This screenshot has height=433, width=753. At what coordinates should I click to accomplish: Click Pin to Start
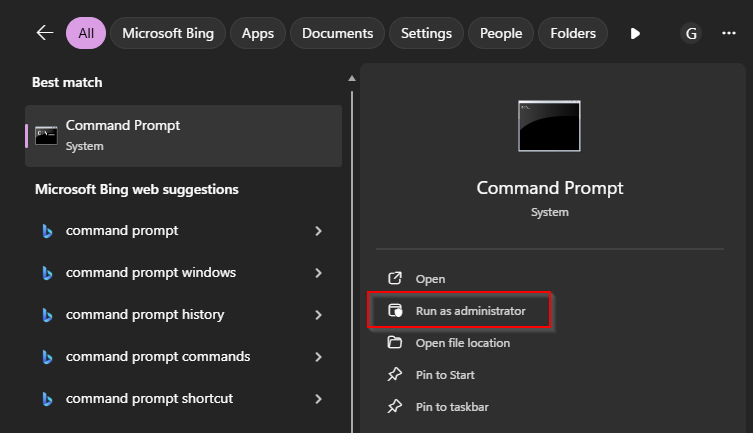(x=445, y=375)
